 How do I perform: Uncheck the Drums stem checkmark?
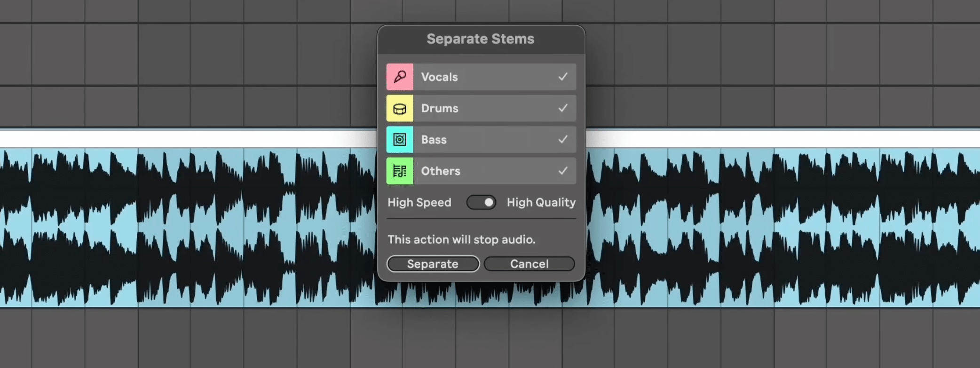562,108
